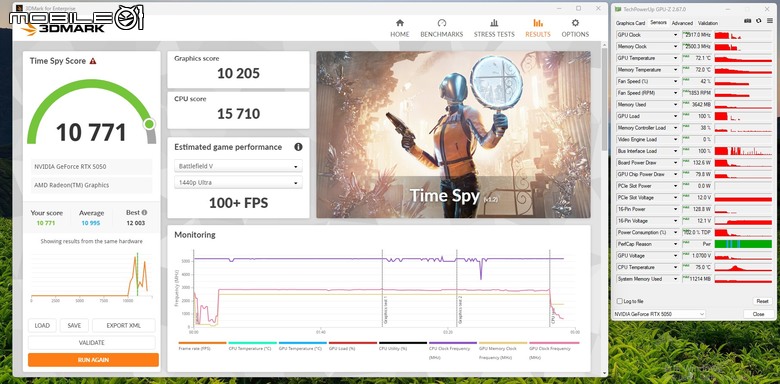Toggle the CPU Utility (%) legend item

point(403,346)
